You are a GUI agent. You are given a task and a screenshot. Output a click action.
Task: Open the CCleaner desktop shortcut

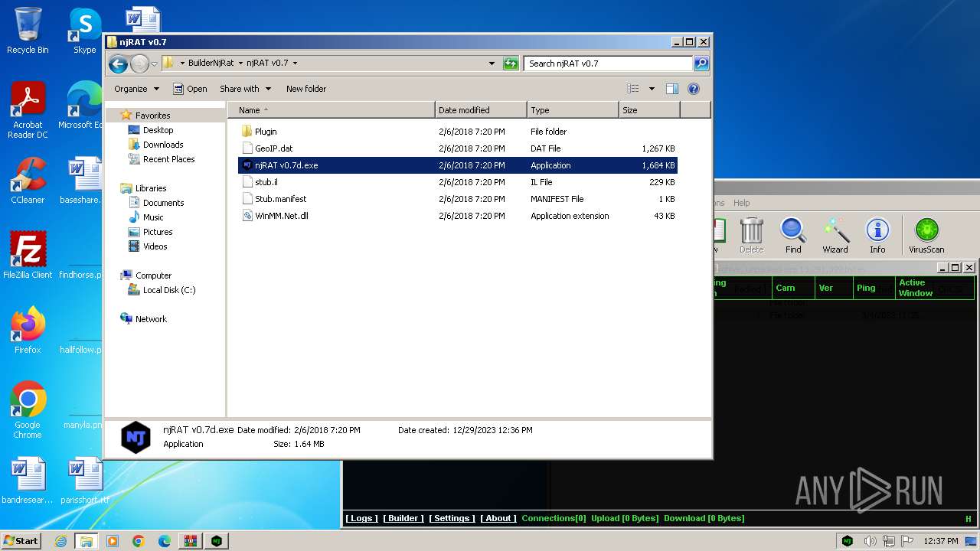click(x=28, y=181)
